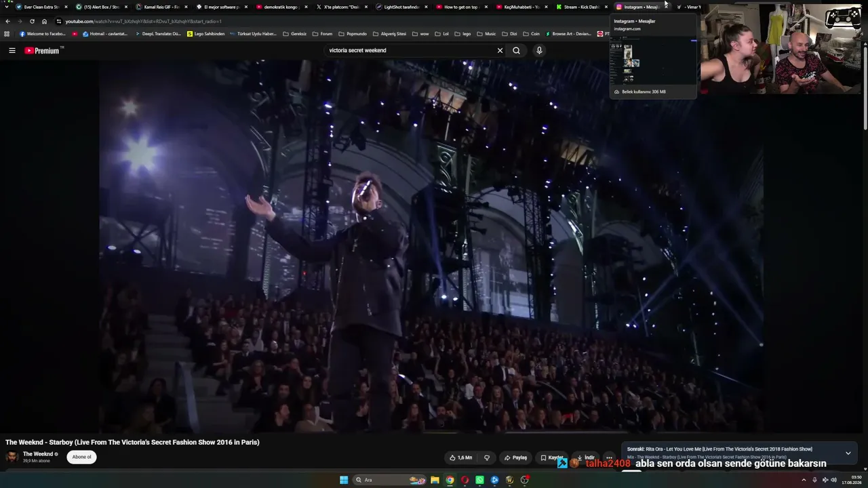
Task: Share the video using Paylaş
Action: coord(515,457)
